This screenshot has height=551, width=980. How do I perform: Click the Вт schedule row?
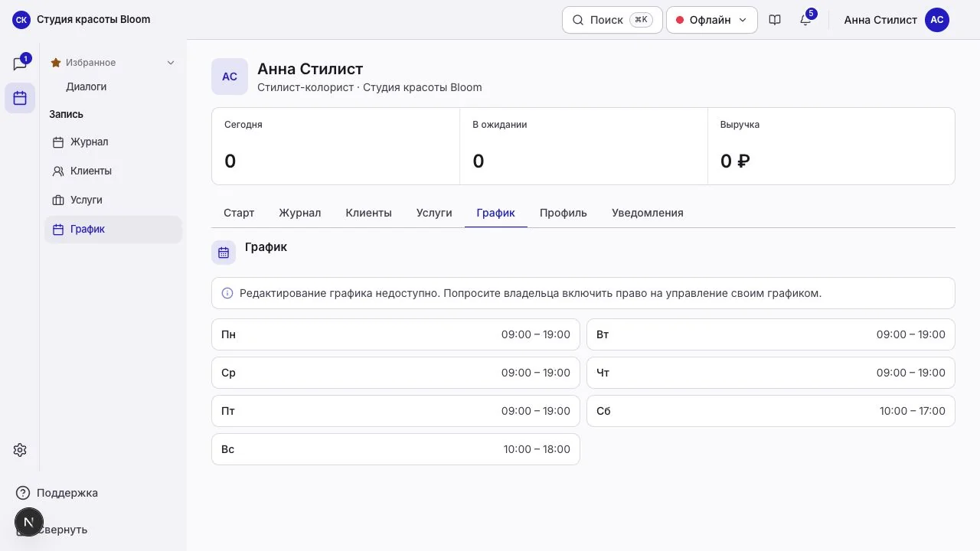click(x=771, y=334)
